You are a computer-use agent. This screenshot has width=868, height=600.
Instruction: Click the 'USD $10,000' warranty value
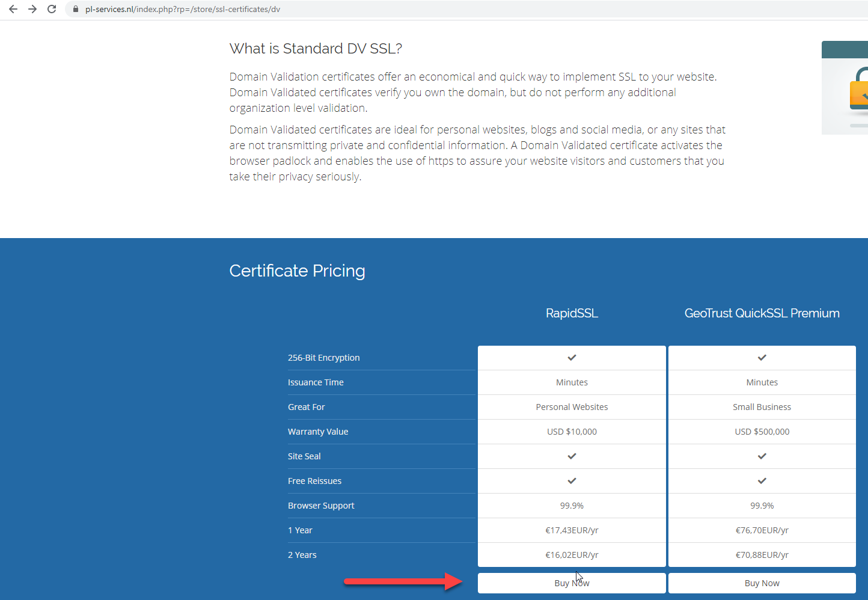(572, 432)
